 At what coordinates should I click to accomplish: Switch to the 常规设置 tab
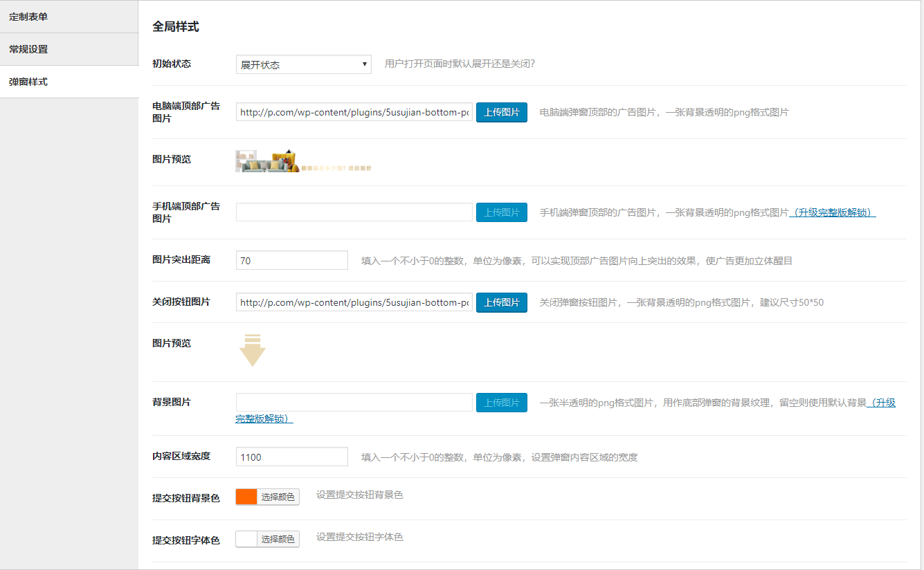[69, 49]
